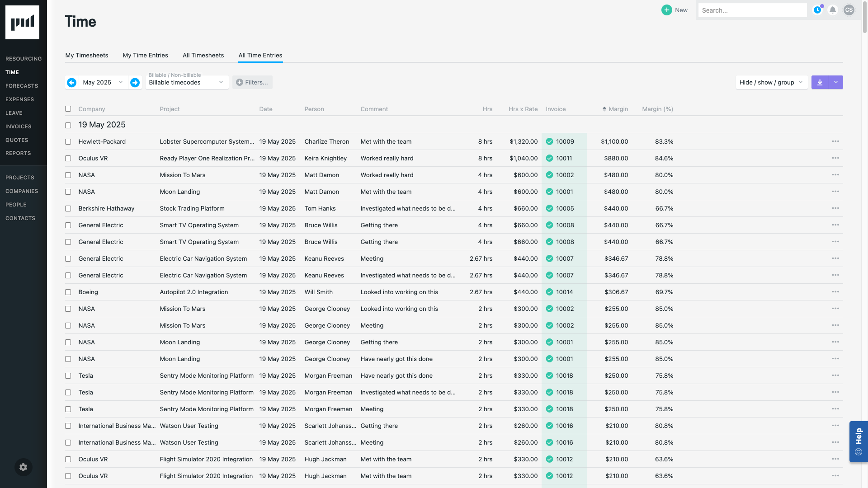
Task: Open row actions for Charlize Theron entry
Action: point(835,141)
